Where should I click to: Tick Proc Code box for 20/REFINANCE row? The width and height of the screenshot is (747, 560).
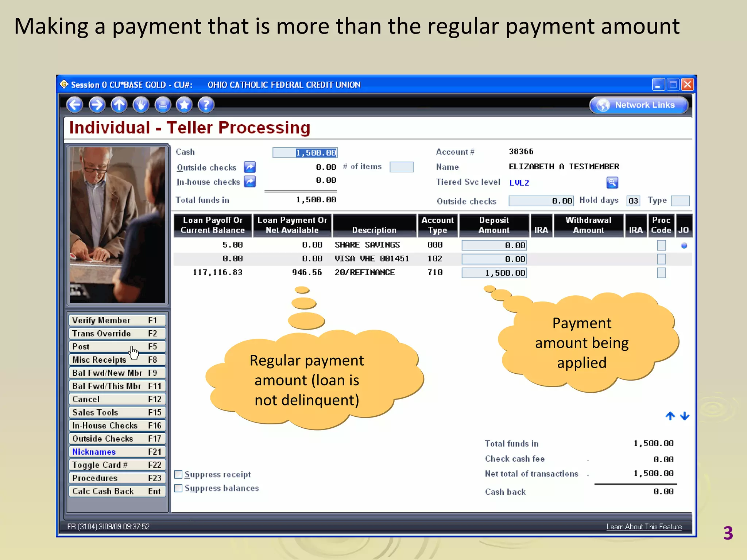661,273
